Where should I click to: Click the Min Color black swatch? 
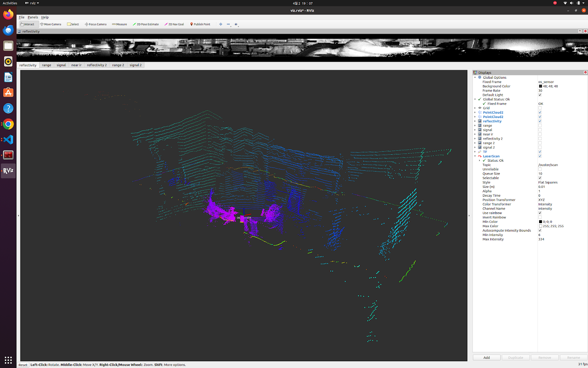tap(540, 222)
